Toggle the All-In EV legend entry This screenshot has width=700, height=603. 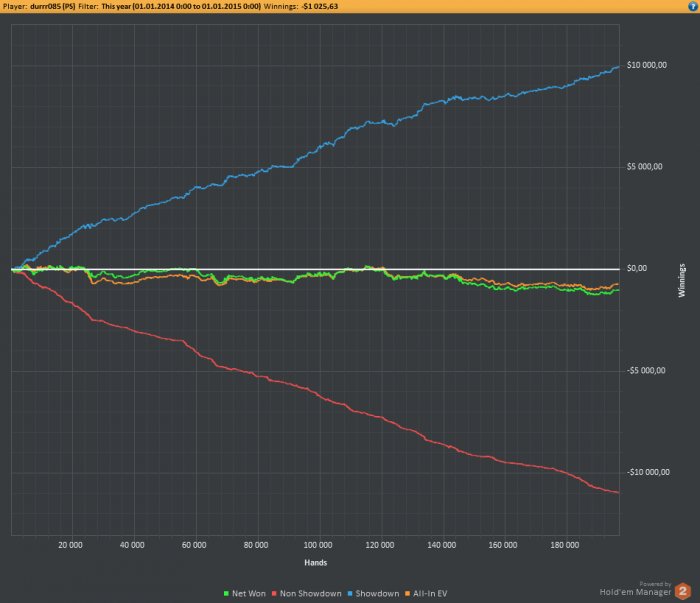[x=426, y=594]
